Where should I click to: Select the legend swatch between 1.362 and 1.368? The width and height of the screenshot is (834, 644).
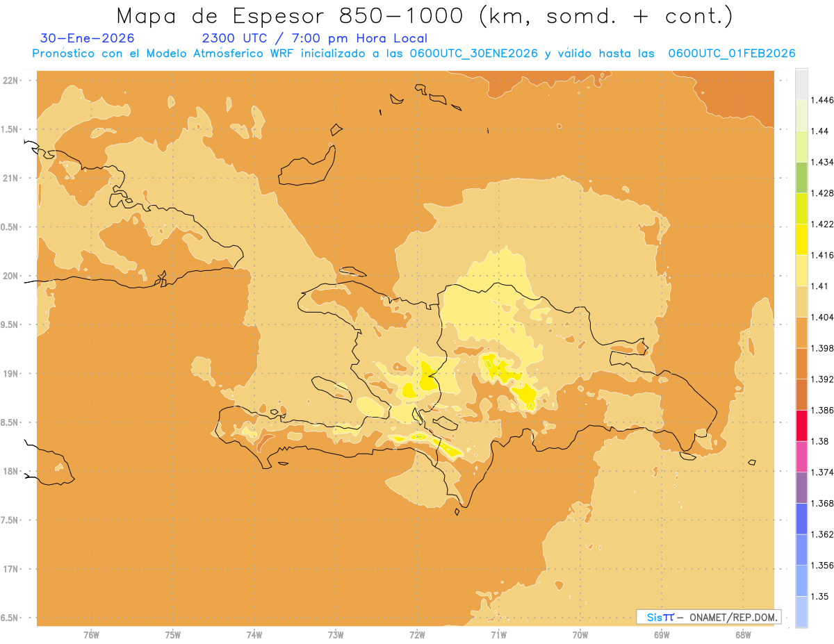tap(801, 518)
